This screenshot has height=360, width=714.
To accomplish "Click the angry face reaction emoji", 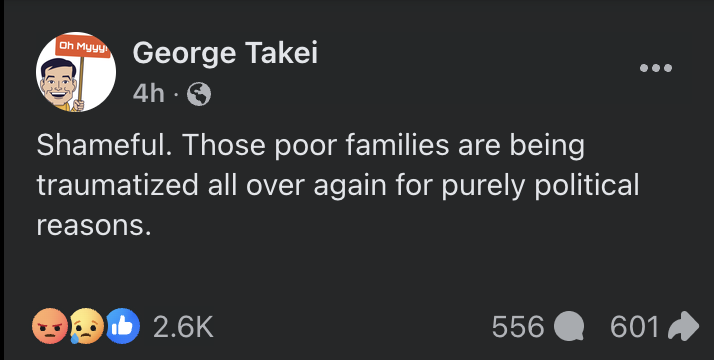I will coord(50,326).
